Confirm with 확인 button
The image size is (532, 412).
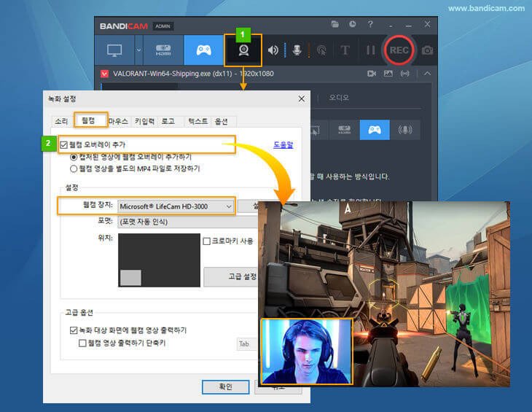click(x=226, y=387)
